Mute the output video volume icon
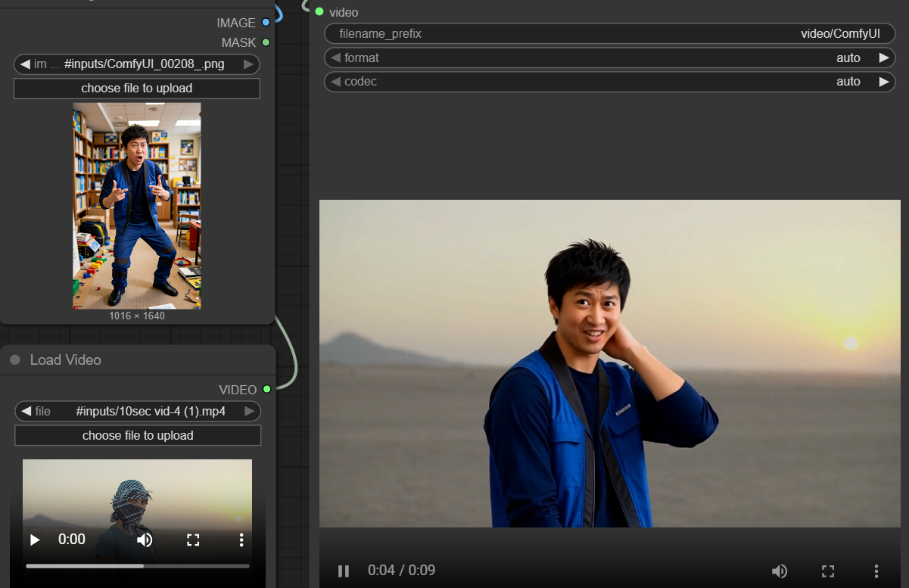The width and height of the screenshot is (909, 588). (779, 571)
